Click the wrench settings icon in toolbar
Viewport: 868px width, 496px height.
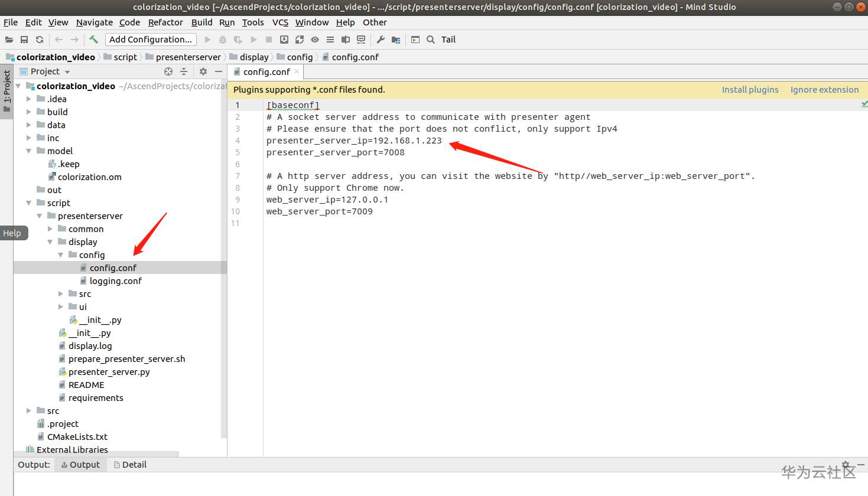tap(381, 40)
